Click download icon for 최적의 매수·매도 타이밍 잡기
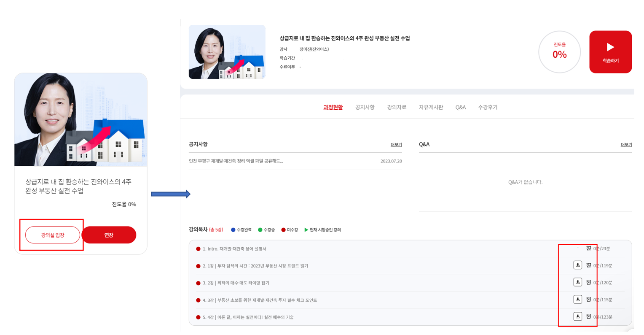This screenshot has width=644, height=335. pyautogui.click(x=577, y=282)
